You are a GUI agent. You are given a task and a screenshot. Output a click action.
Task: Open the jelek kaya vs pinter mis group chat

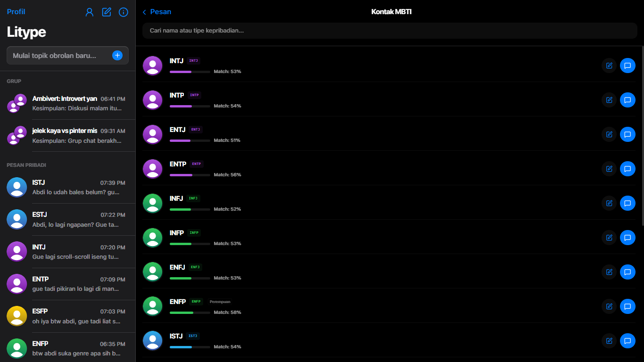click(67, 135)
